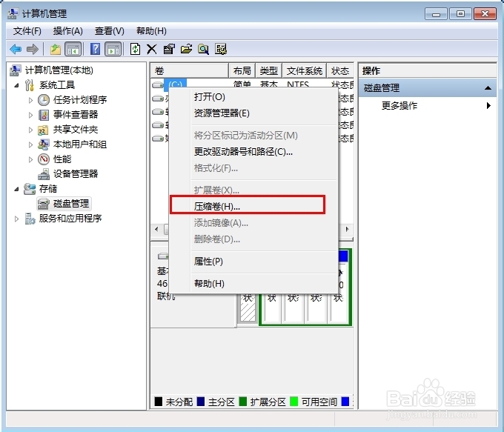Click the 卷 column header
The image size is (504, 432).
coord(189,70)
